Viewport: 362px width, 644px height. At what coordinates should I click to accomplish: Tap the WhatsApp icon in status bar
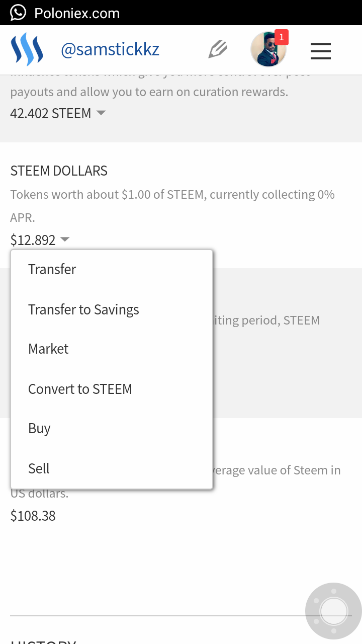18,13
